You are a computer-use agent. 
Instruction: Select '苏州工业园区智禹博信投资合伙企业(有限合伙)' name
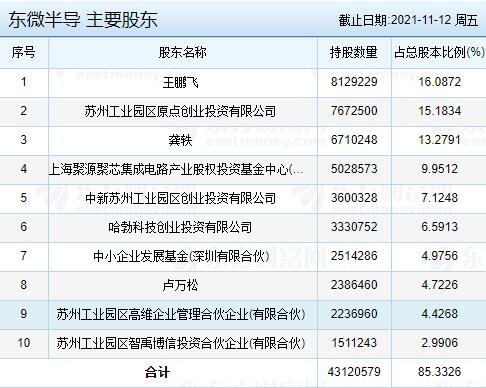181,343
